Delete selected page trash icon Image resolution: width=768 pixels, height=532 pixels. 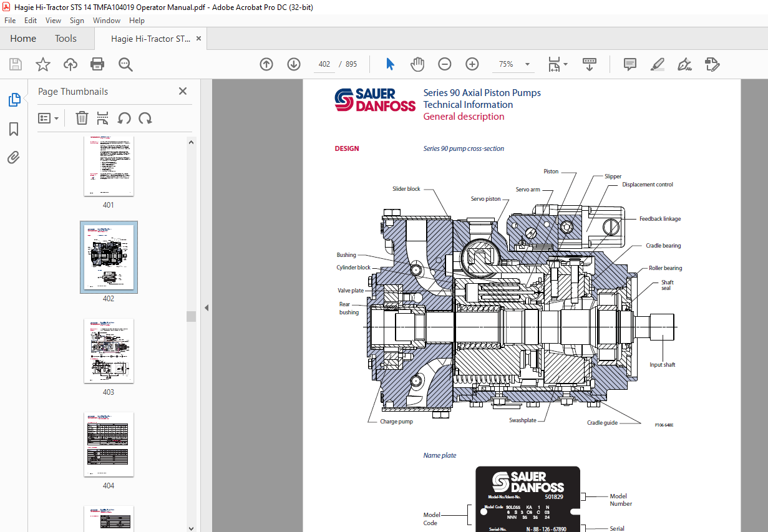(x=82, y=118)
